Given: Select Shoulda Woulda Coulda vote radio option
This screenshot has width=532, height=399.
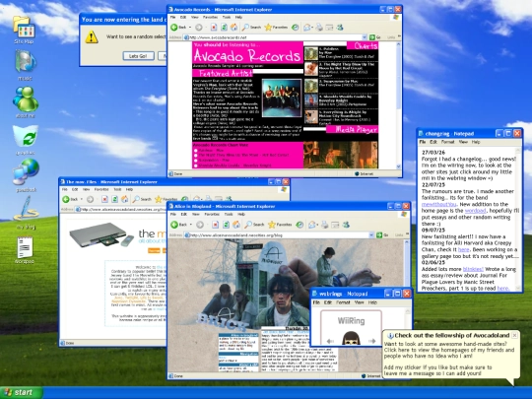Looking at the screenshot, I should (x=195, y=166).
